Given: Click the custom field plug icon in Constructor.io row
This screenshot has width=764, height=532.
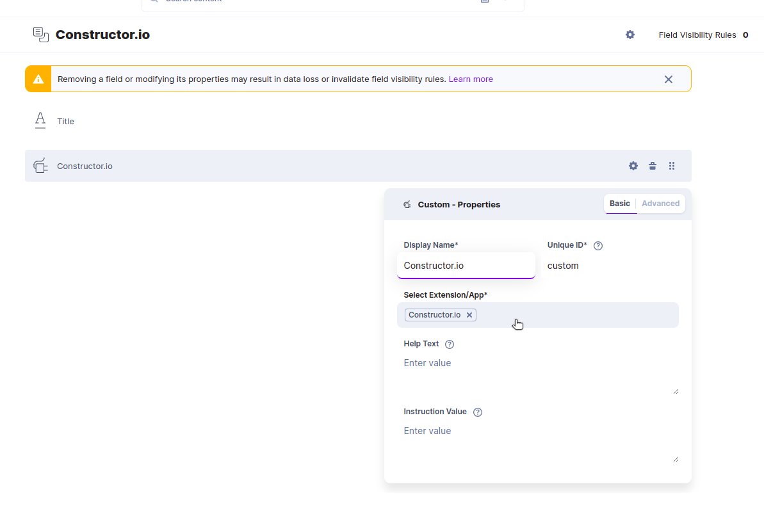Looking at the screenshot, I should click(40, 166).
